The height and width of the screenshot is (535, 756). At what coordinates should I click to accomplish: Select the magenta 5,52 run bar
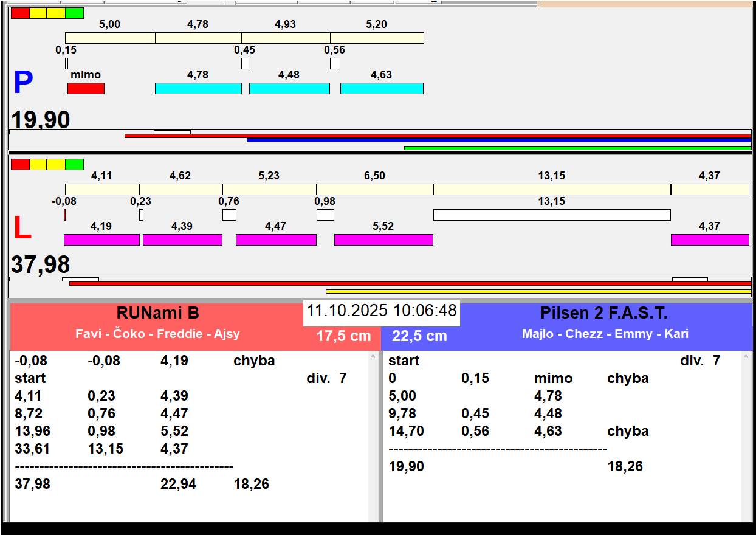pos(383,240)
